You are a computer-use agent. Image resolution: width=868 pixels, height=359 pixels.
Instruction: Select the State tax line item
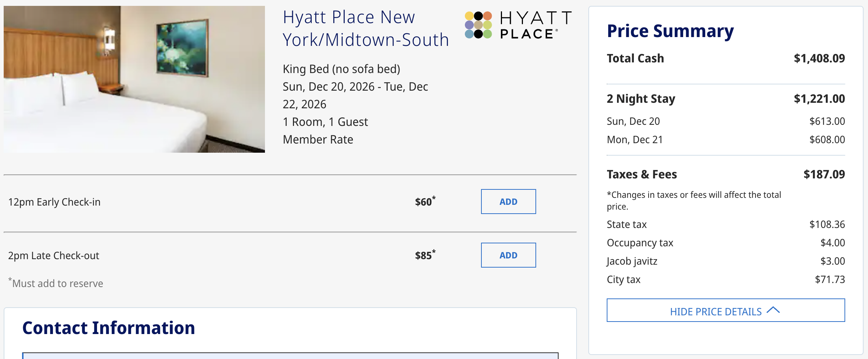pyautogui.click(x=627, y=224)
